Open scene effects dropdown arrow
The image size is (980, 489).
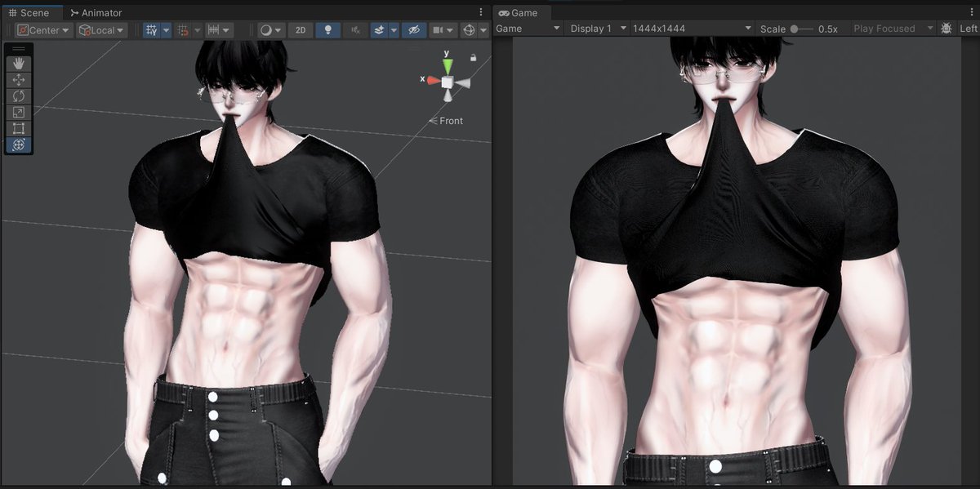394,30
